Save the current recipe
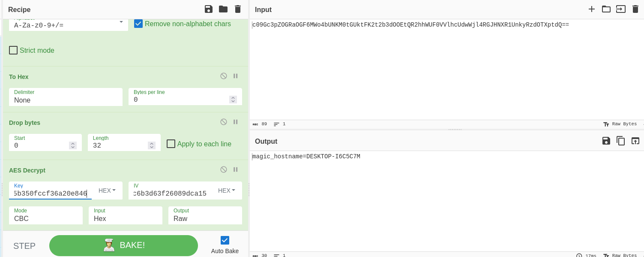The width and height of the screenshot is (644, 257). [209, 9]
